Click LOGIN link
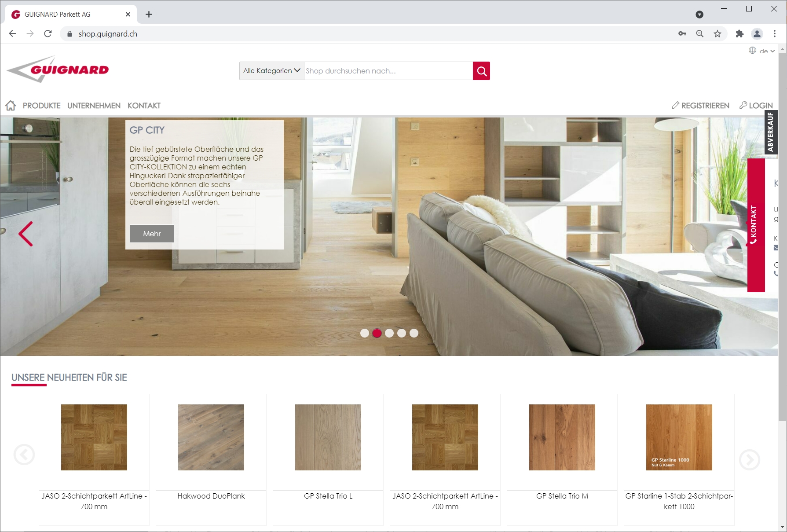The image size is (787, 532). (x=756, y=106)
